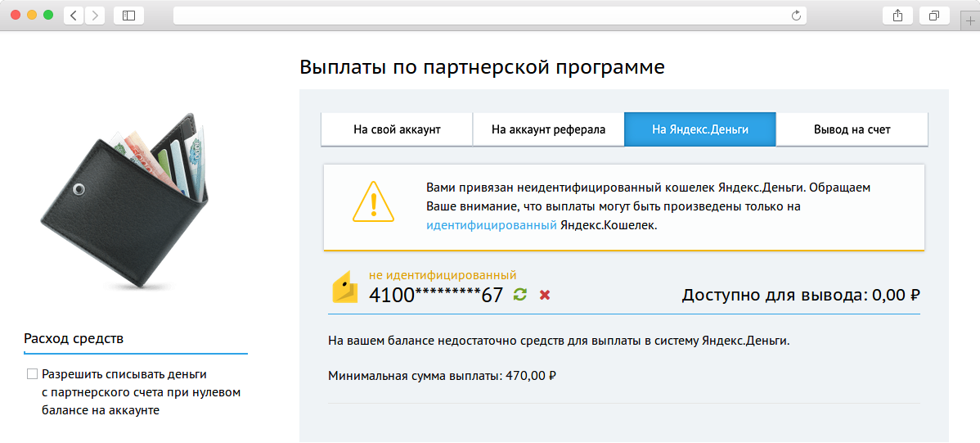
Task: Reload the page using address bar icon
Action: point(796,16)
